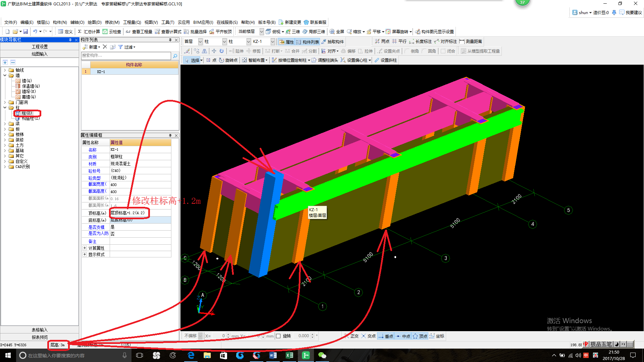Click 表格输入 button

point(40,330)
